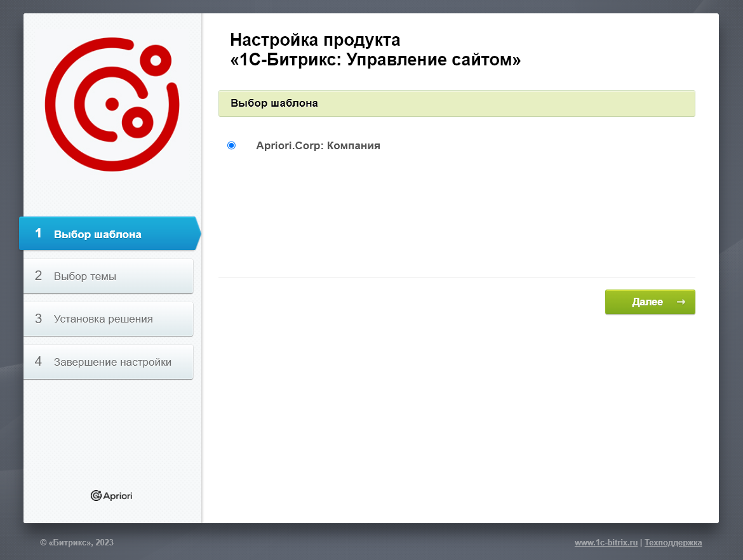Select step 3 Установка решения

click(109, 319)
